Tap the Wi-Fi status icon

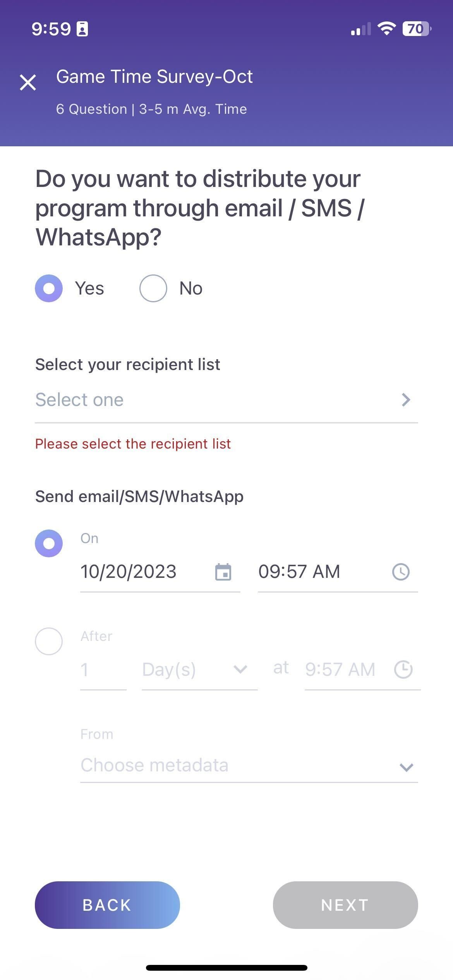click(x=386, y=29)
